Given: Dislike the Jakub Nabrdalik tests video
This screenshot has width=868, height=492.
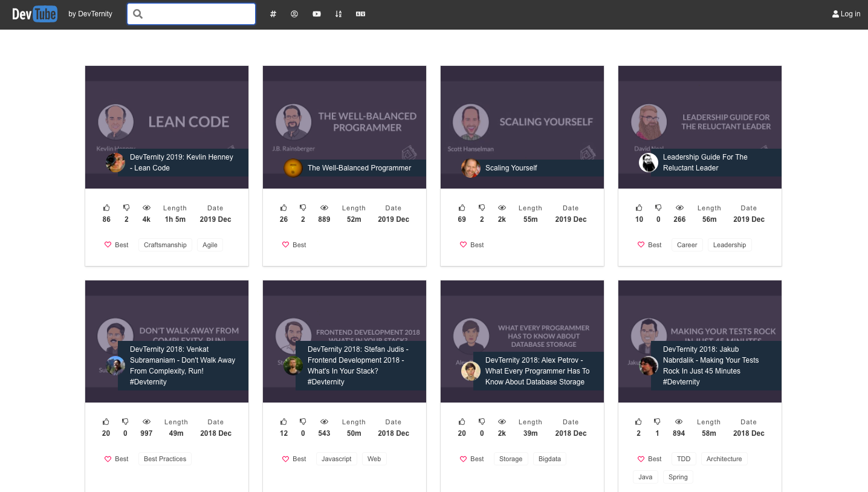Looking at the screenshot, I should (x=658, y=422).
